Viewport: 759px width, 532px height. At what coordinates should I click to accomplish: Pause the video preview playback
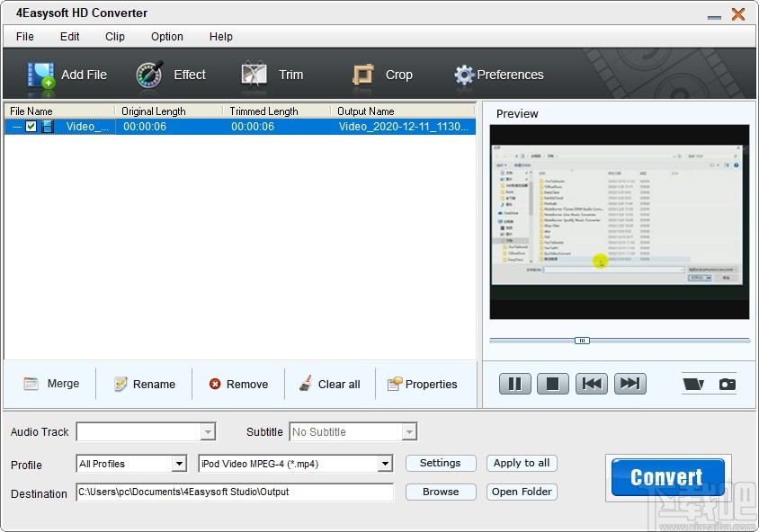coord(514,383)
